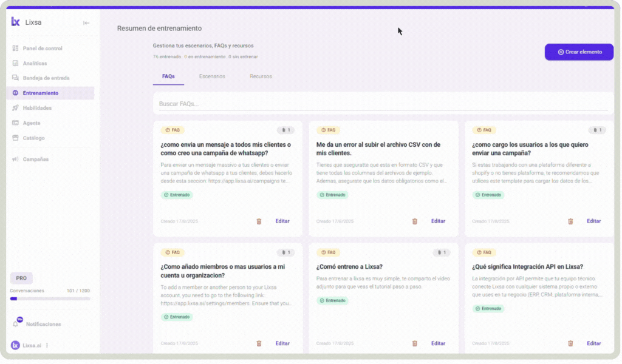
Task: Click the Habilidades rocket icon
Action: point(16,108)
